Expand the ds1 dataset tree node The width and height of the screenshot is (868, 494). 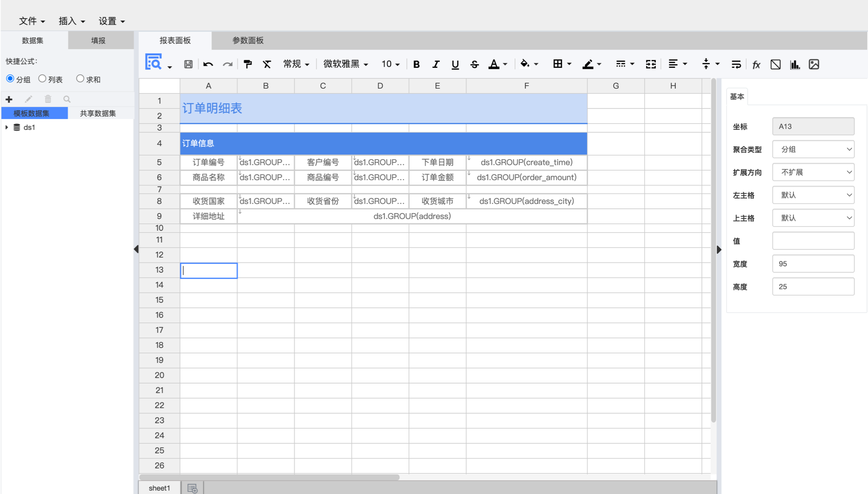coord(7,127)
